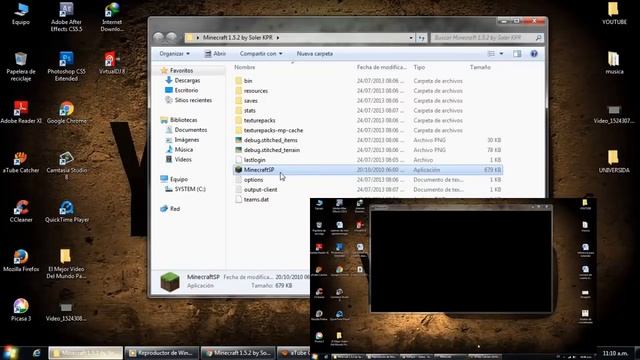Sort files by the Nombre column
The width and height of the screenshot is (640, 360).
[244, 67]
